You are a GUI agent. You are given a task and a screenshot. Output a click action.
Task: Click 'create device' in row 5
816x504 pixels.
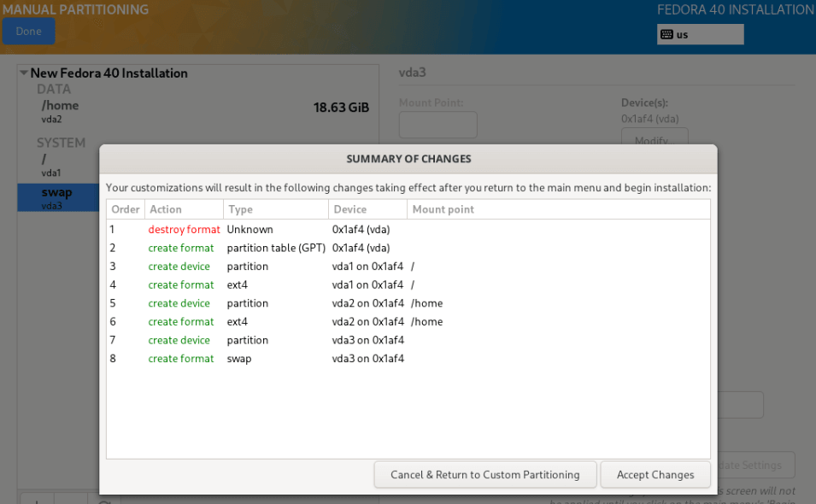click(179, 303)
